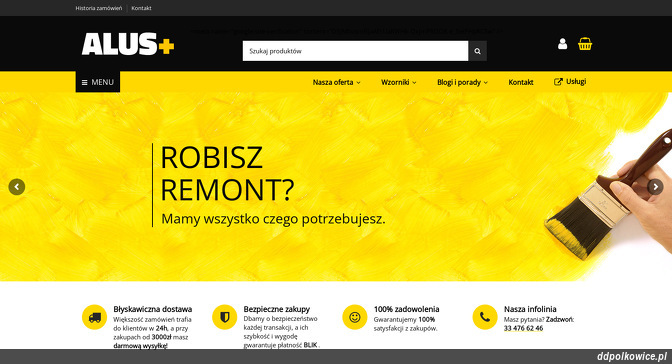Open the shopping basket icon
This screenshot has height=364, width=672.
pyautogui.click(x=585, y=44)
